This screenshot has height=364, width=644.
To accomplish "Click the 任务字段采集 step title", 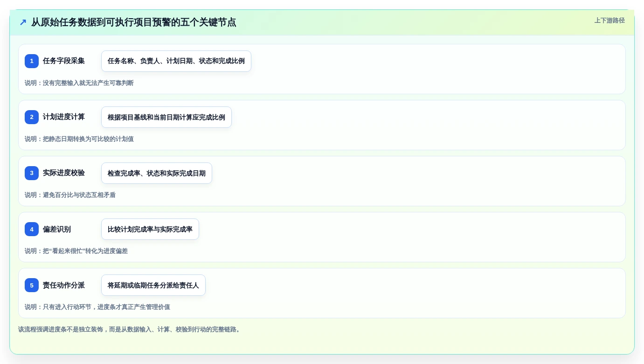I will (x=64, y=61).
